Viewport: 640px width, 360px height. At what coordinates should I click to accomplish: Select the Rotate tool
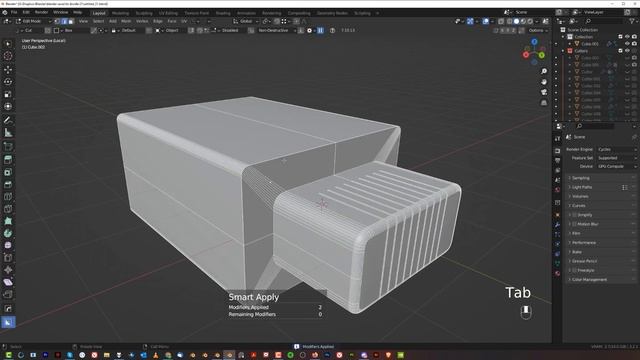[x=8, y=82]
